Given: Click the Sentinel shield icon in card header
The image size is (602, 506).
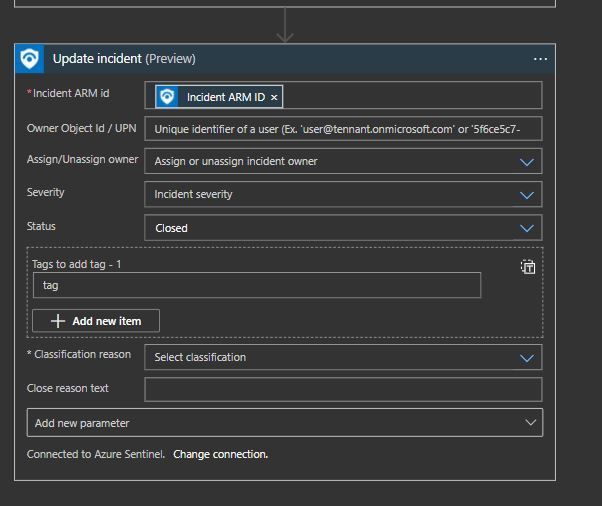Looking at the screenshot, I should [x=30, y=59].
